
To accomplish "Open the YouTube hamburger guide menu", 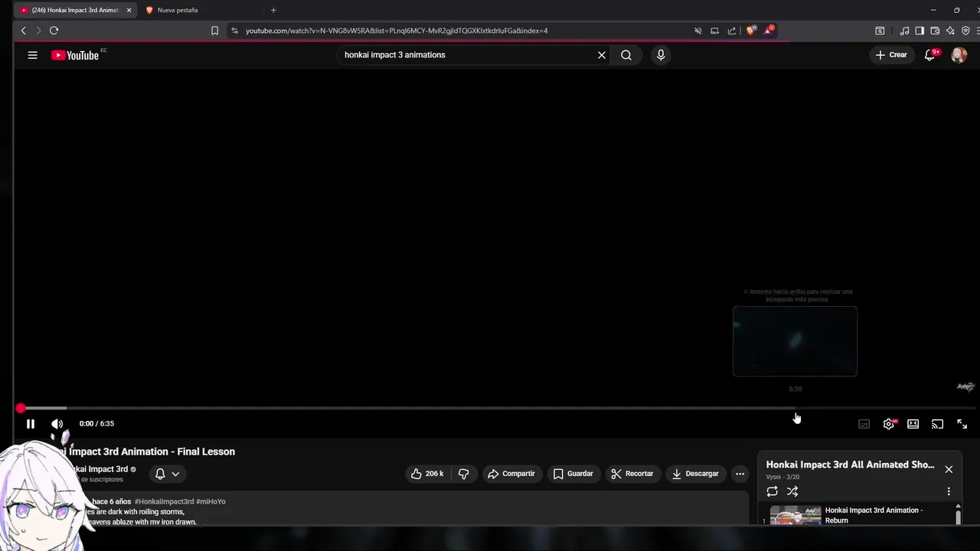I will pos(32,55).
